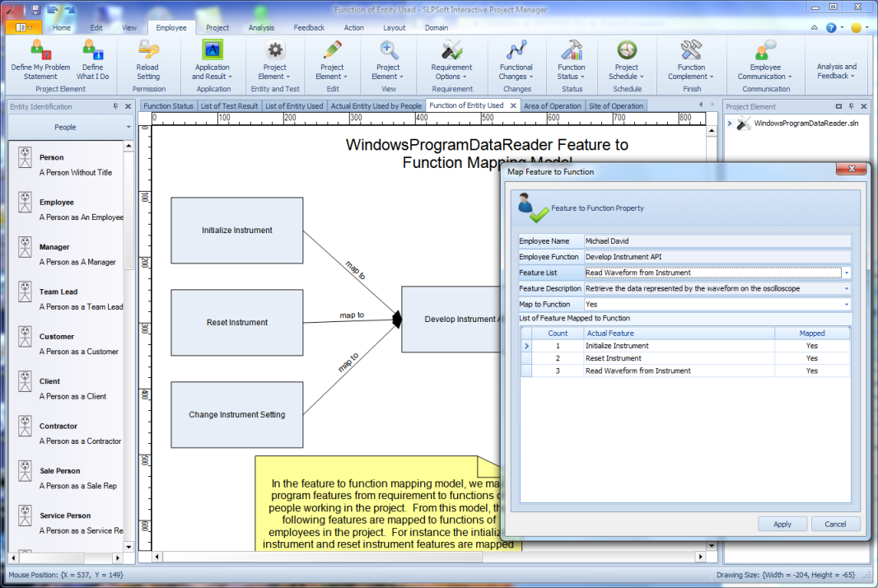The image size is (878, 588).
Task: Click the Save icon in quick access toolbar
Action: 35,9
